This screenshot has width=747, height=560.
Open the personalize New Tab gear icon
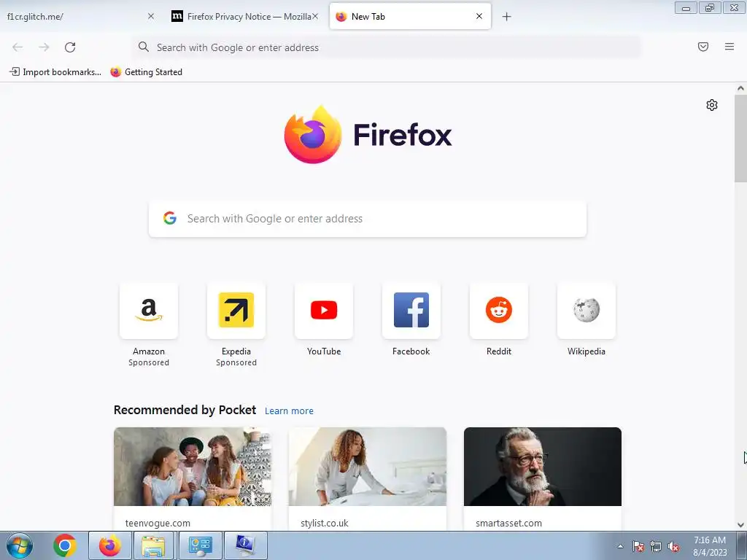tap(712, 105)
